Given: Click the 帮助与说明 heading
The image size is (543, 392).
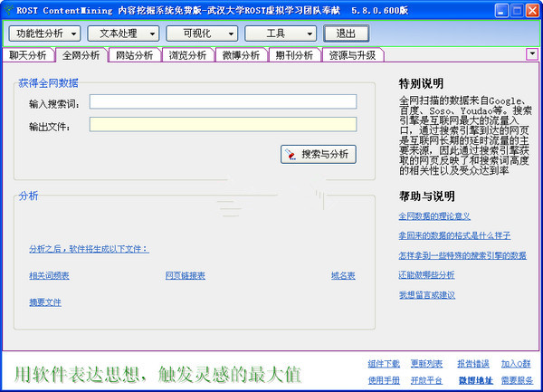Looking at the screenshot, I should [x=426, y=196].
